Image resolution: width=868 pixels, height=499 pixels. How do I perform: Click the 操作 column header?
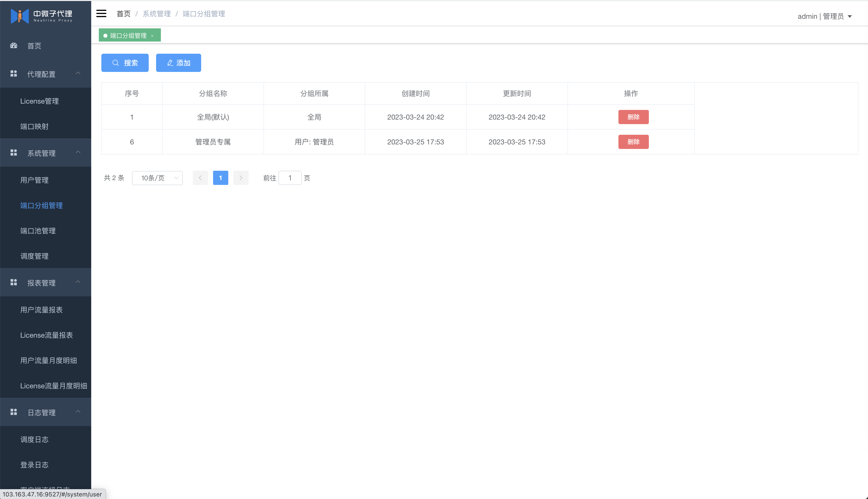click(x=631, y=93)
